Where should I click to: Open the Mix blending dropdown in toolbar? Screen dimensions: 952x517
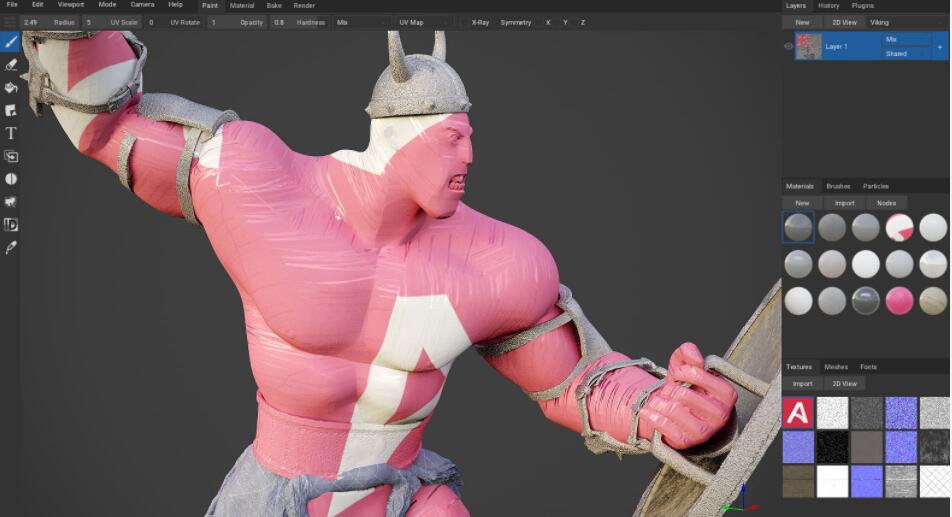point(360,22)
